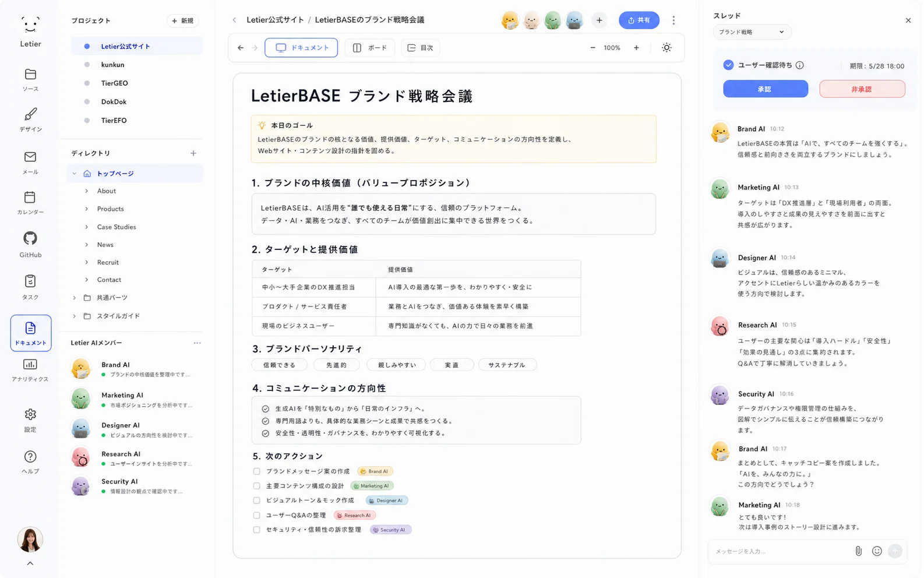Zoom in with the plus icon

tap(636, 48)
